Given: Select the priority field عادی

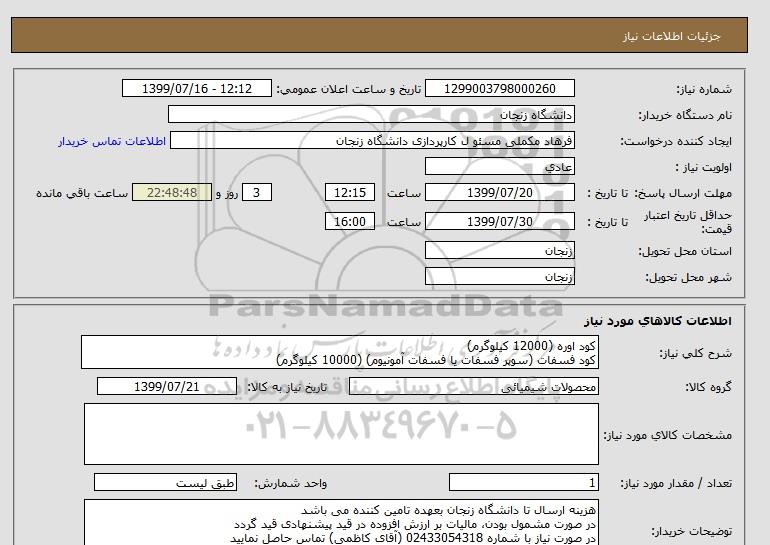Looking at the screenshot, I should click(499, 166).
